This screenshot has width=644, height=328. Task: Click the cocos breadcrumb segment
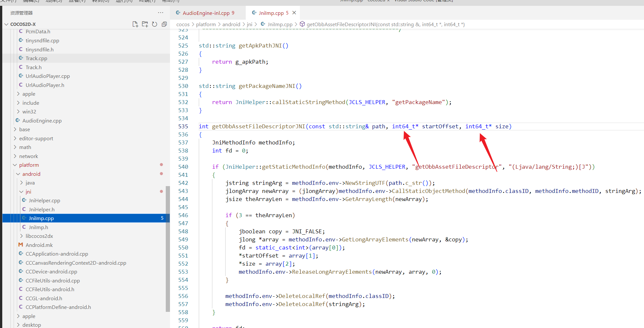[183, 24]
